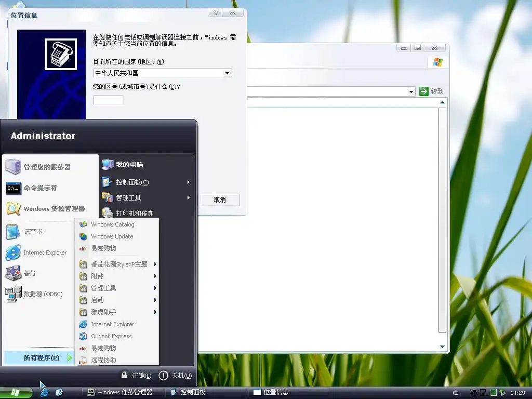Click telephone icon in 位置信息 dialog

61,54
